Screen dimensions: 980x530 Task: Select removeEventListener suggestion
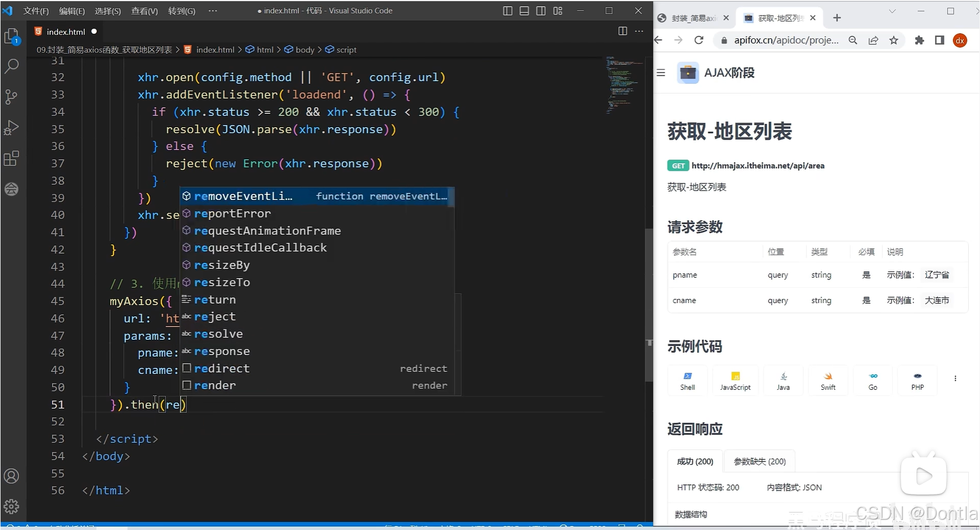tap(317, 196)
